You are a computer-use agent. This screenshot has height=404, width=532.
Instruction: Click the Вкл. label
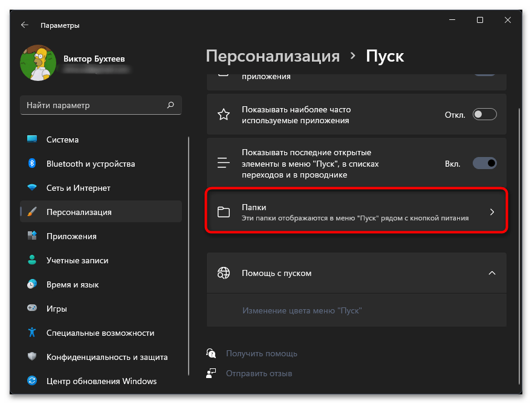453,164
